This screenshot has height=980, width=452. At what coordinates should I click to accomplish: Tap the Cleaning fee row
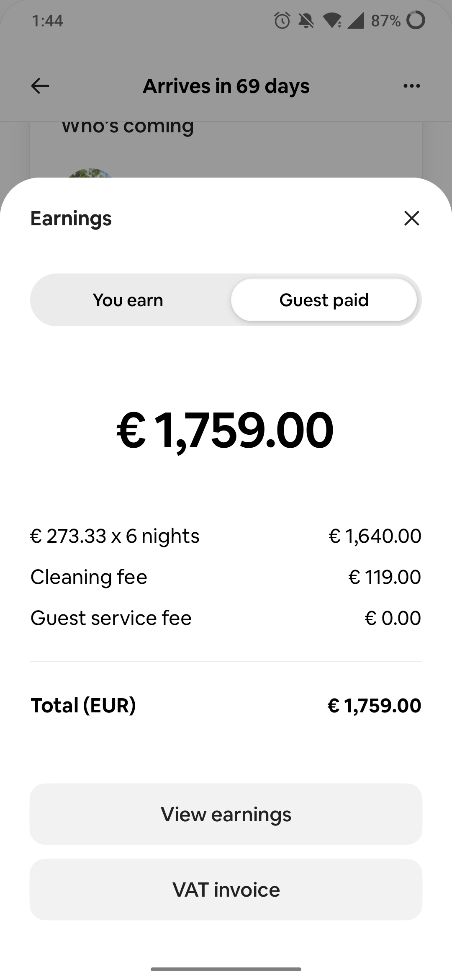[226, 577]
